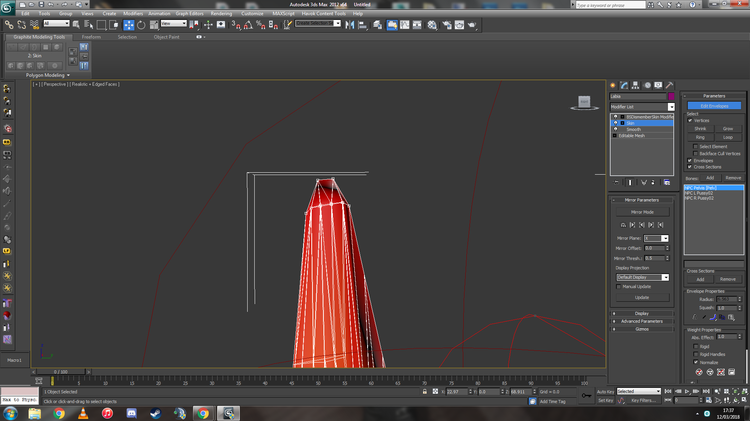
Task: Open the reference coordinate View dropdown
Action: tap(174, 23)
